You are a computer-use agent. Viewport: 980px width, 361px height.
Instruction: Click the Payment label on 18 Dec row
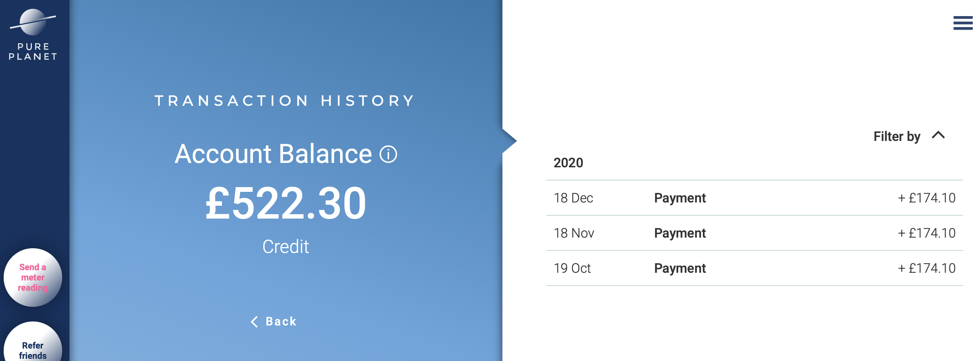pos(679,198)
